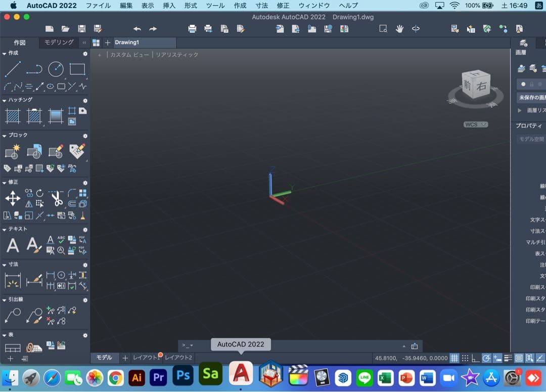Choose the Hatch tool under ハッチング
Screen dimensions: 546x392
click(13, 116)
